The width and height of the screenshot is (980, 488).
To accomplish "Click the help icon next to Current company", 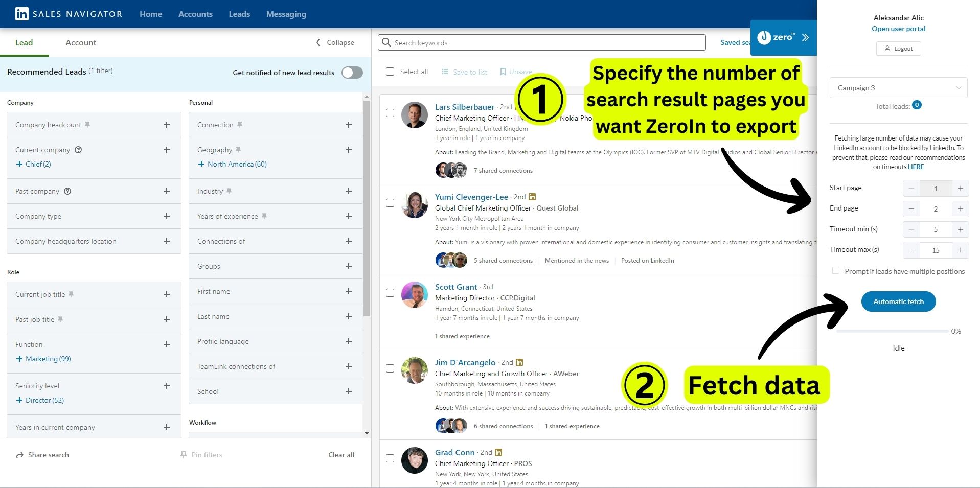I will click(78, 150).
